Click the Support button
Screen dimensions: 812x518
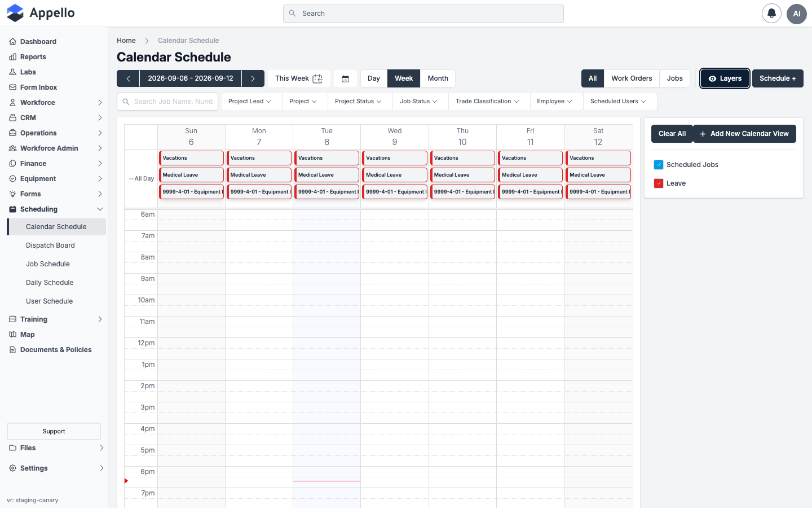pyautogui.click(x=54, y=431)
